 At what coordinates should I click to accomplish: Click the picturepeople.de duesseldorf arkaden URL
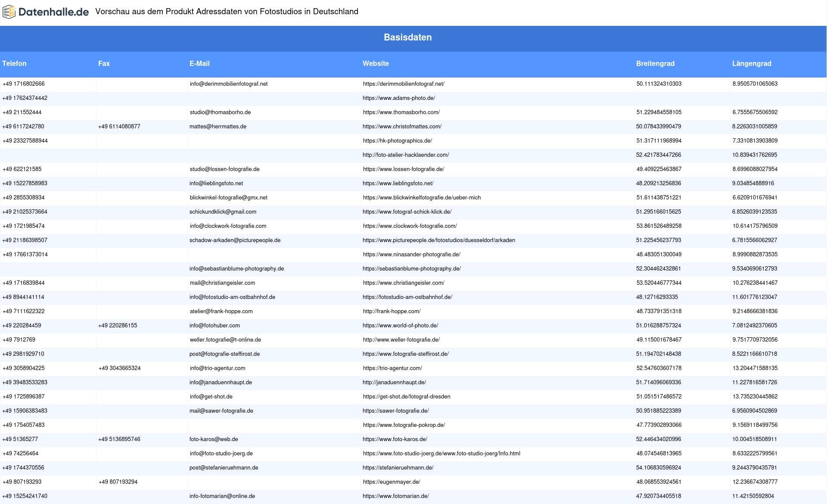pos(439,240)
